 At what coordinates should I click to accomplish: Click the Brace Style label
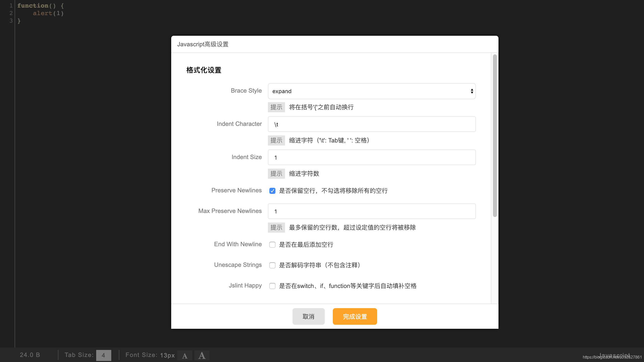[x=246, y=91]
